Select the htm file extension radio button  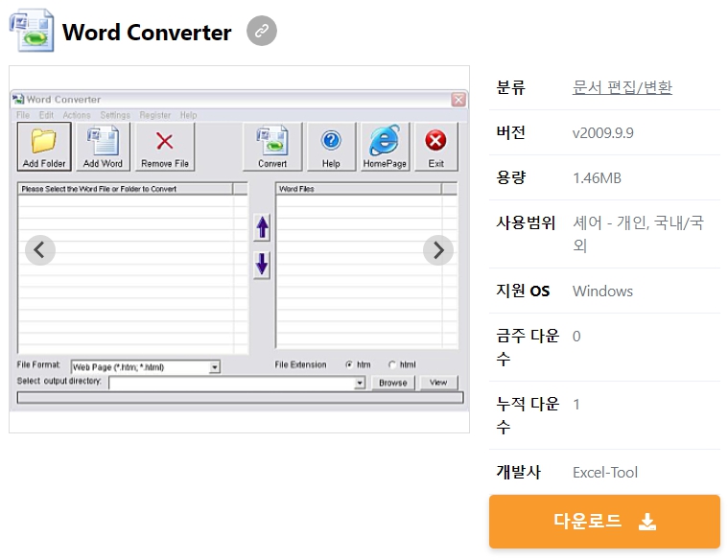(349, 365)
